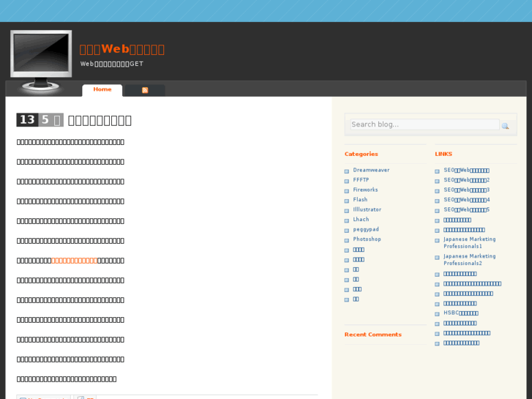Open the Lhach category link
This screenshot has height=399, width=532.
pos(361,220)
